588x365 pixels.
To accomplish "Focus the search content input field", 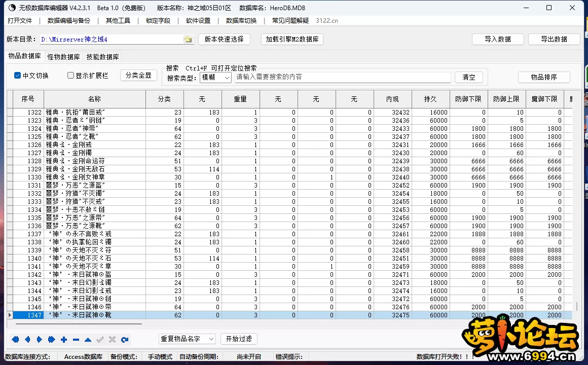I will click(342, 77).
